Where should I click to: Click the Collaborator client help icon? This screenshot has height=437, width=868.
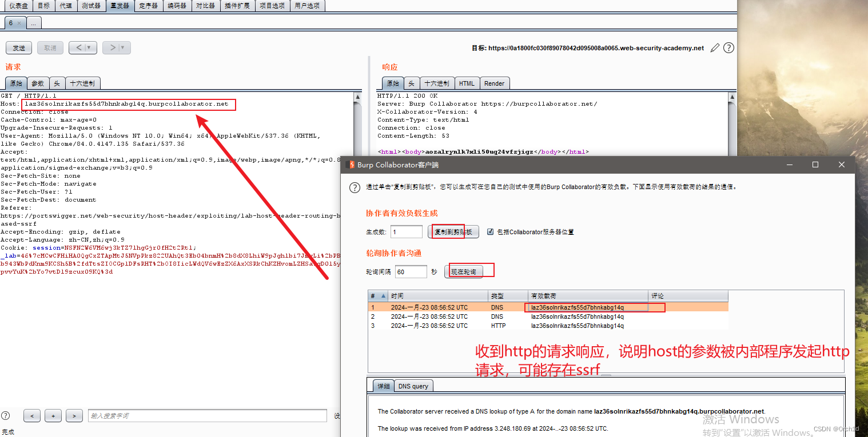[355, 187]
